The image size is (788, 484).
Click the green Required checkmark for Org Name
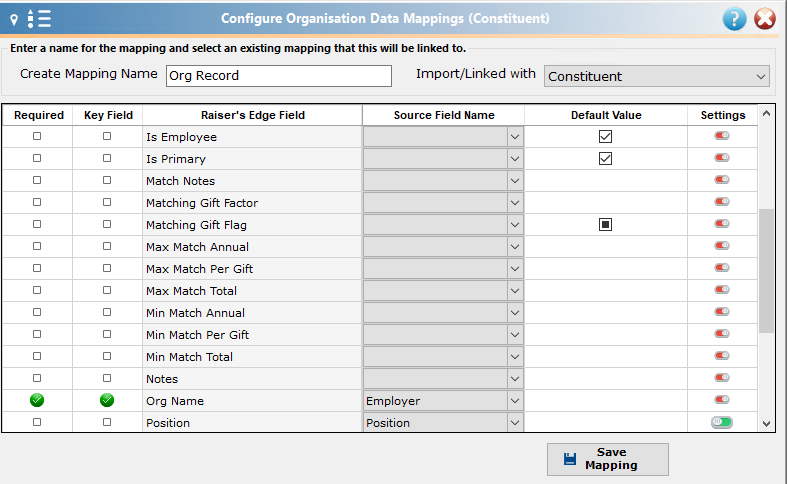37,400
